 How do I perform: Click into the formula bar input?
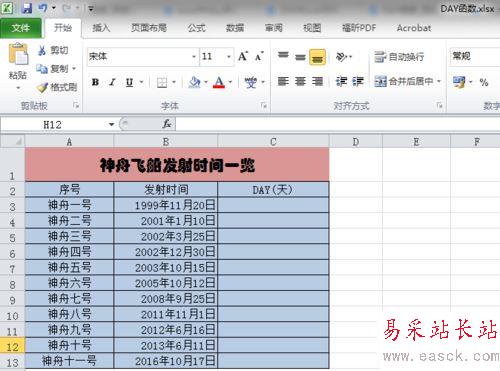coord(337,124)
